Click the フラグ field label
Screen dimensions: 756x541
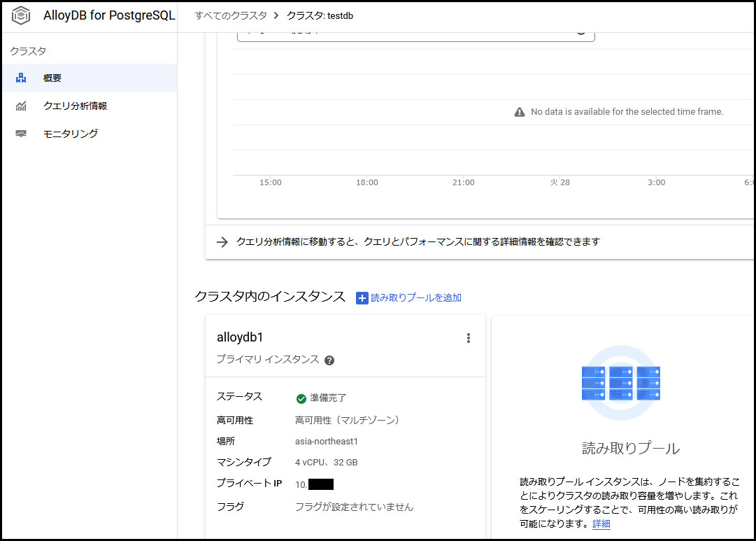click(x=231, y=507)
